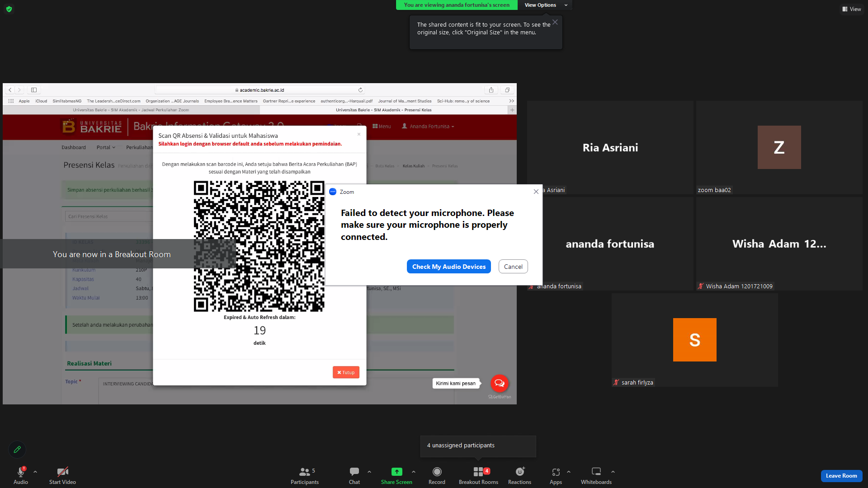
Task: Show Safari tab overview icon
Action: pyautogui.click(x=507, y=90)
